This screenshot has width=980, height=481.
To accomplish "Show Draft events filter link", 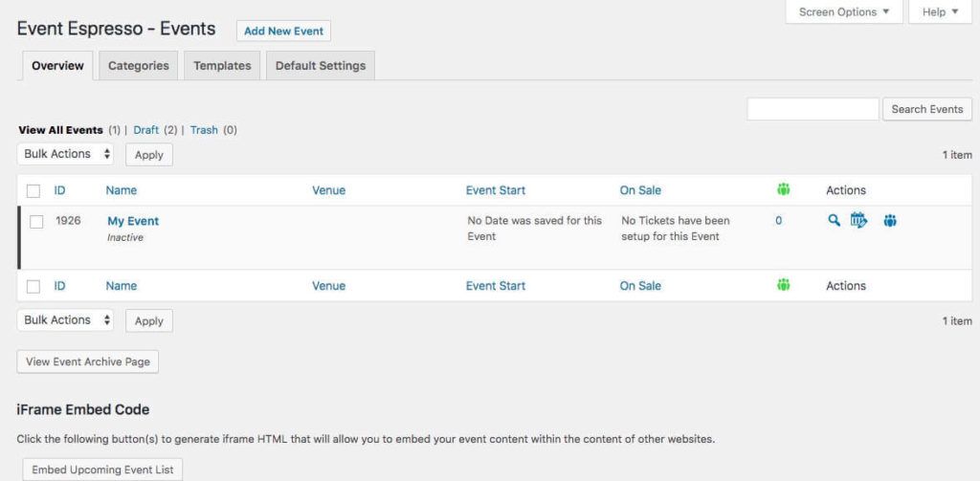I will click(x=146, y=130).
